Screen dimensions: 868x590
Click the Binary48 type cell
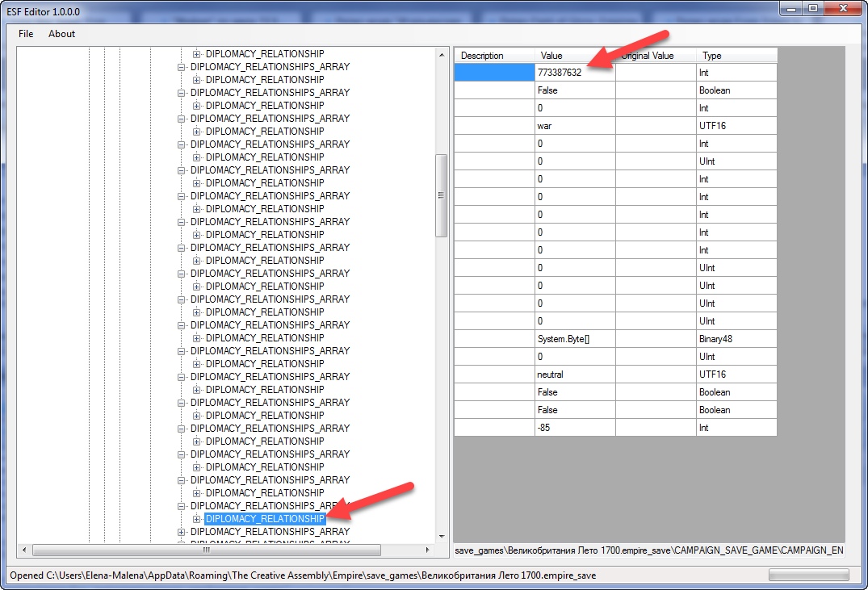(x=736, y=339)
